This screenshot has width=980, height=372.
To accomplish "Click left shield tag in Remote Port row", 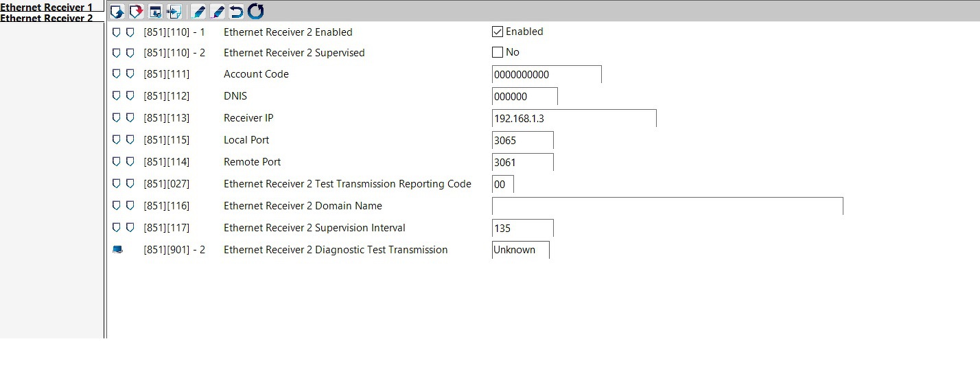I will (116, 162).
